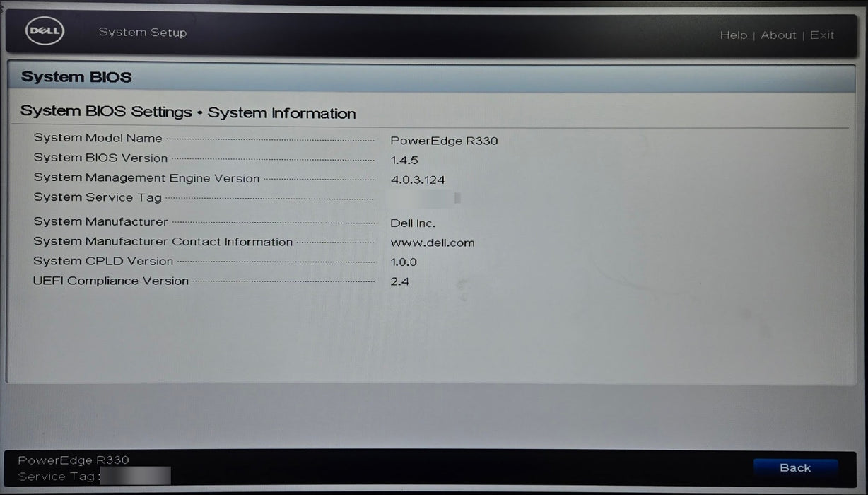Viewport: 868px width, 495px height.
Task: Click the Dell Inc. manufacturer value
Action: (x=413, y=223)
